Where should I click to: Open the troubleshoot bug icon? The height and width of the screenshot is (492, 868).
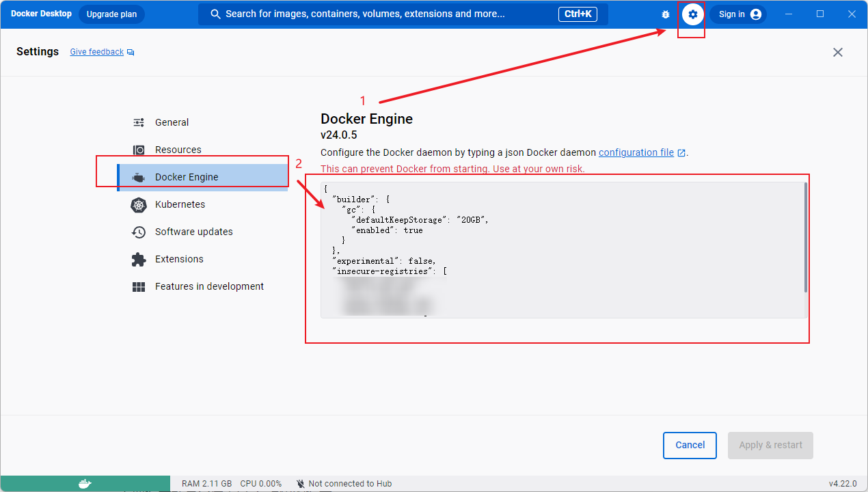coord(666,14)
